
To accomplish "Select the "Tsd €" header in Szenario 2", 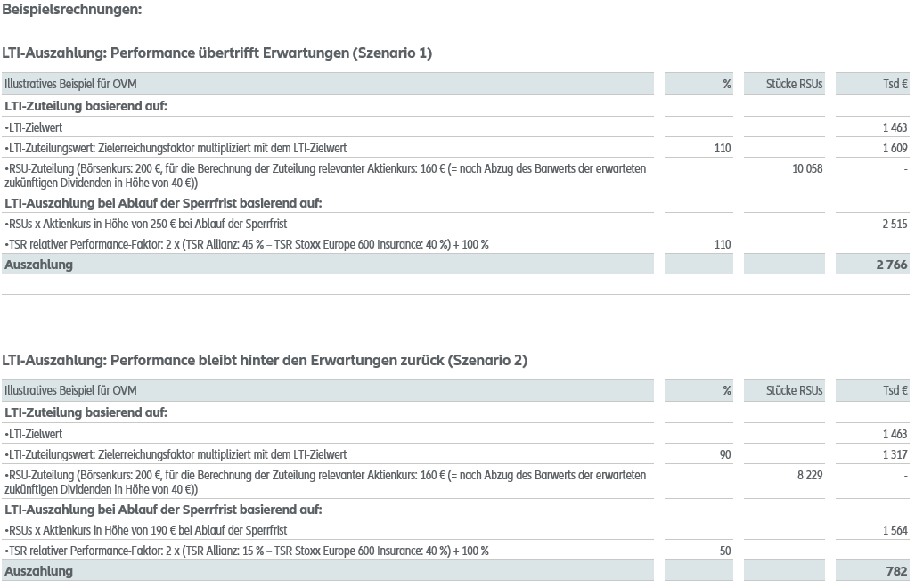I will point(895,391).
